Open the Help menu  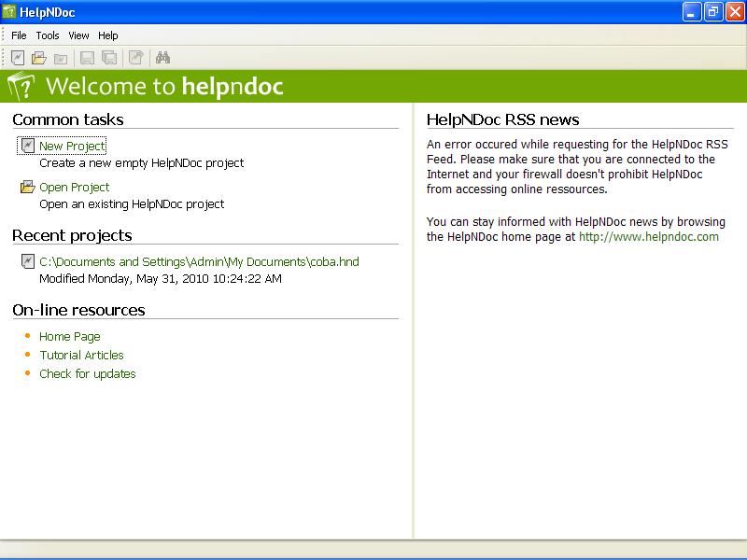108,35
